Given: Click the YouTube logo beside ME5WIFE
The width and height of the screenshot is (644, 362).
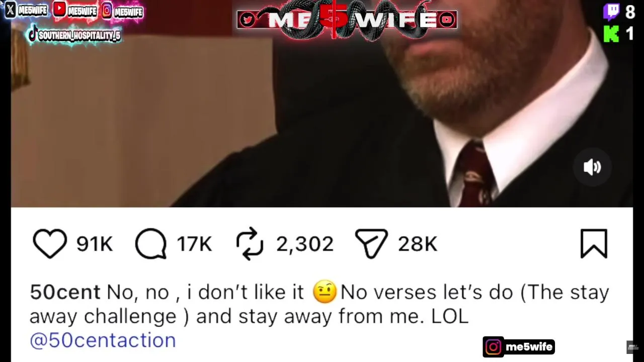Looking at the screenshot, I should tap(59, 9).
